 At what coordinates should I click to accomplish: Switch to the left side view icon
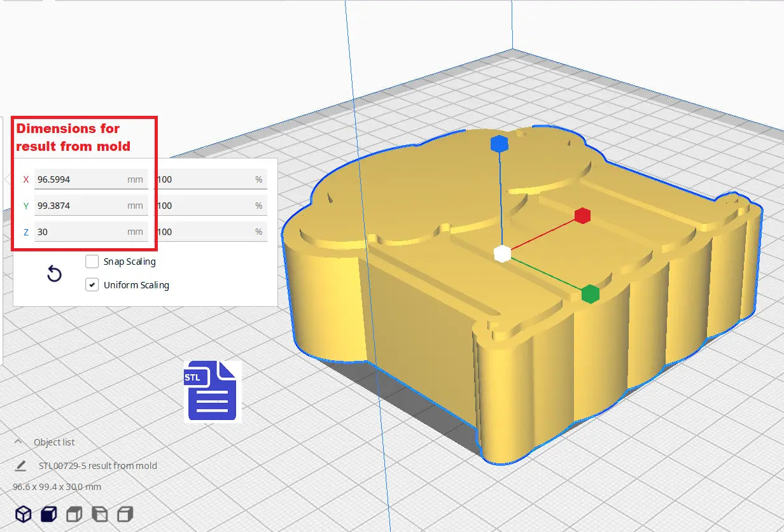pos(100,514)
